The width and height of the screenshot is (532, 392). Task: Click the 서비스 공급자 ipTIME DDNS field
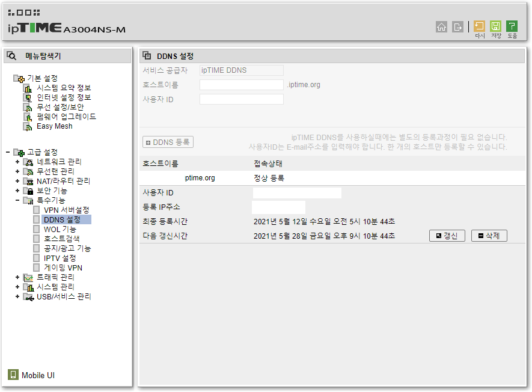241,70
